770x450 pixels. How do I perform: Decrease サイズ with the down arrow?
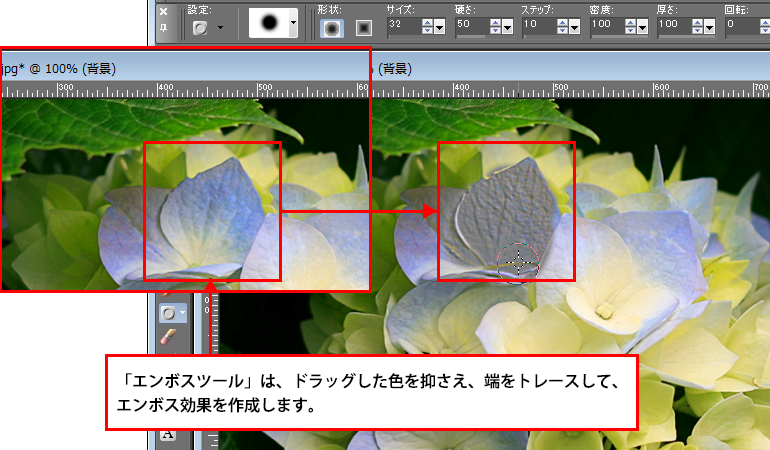(x=427, y=30)
